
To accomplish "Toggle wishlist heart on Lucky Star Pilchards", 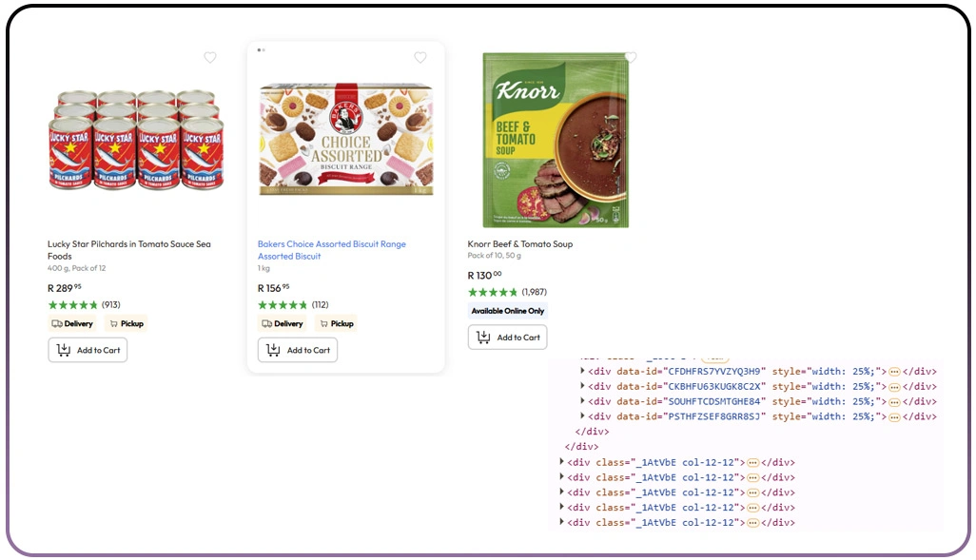I will tap(210, 58).
